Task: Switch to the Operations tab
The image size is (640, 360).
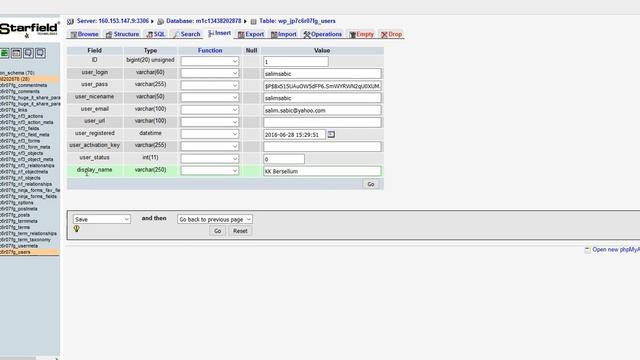Action: click(322, 34)
